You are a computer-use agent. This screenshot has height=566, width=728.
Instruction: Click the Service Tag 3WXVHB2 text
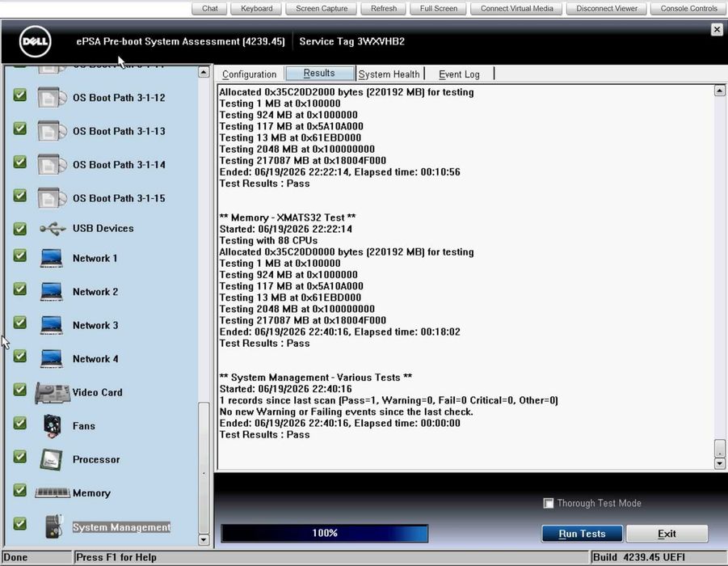coord(352,41)
